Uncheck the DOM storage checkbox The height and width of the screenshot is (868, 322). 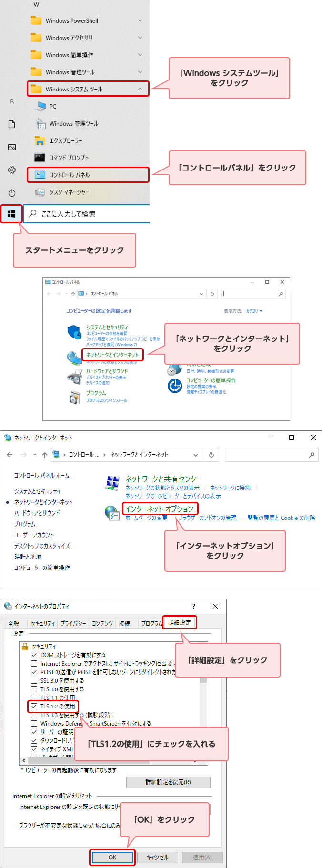click(34, 655)
